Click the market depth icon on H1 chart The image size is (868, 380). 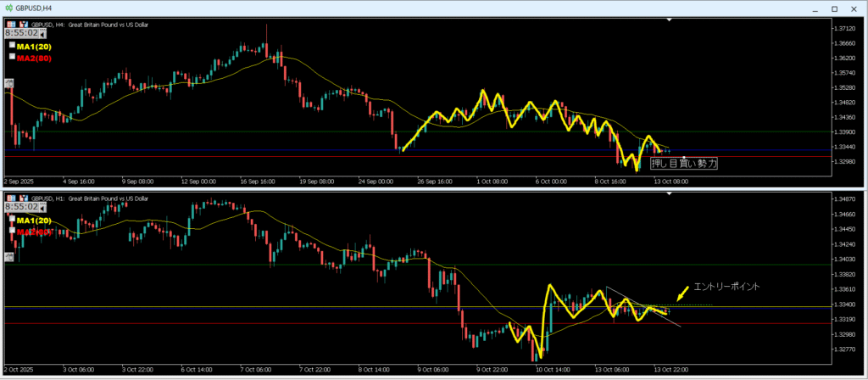click(24, 198)
